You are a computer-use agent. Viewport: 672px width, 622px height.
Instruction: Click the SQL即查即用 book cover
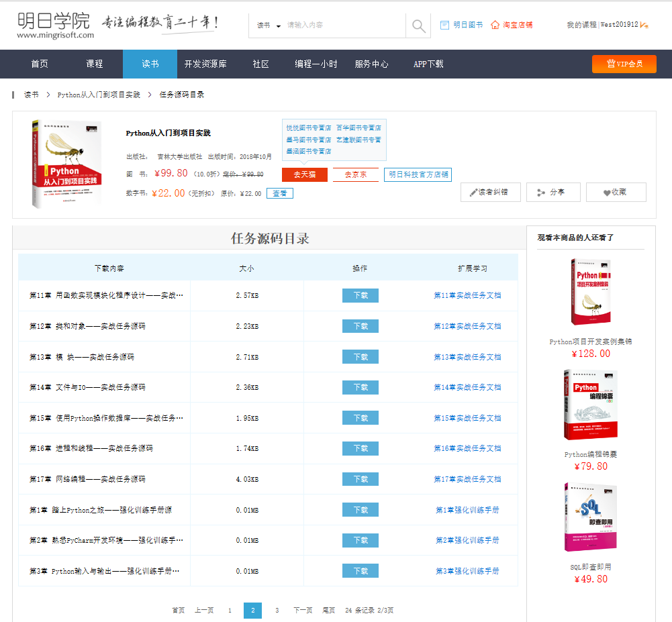pyautogui.click(x=591, y=517)
